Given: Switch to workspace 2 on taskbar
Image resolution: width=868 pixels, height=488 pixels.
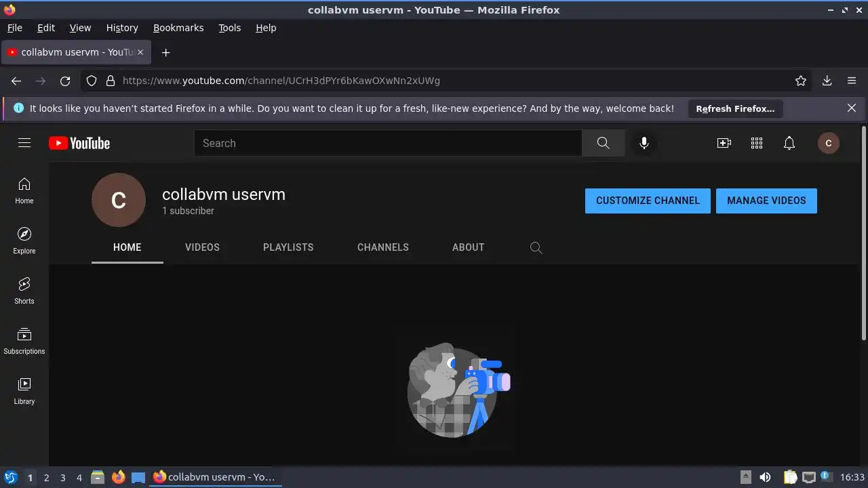Looking at the screenshot, I should (46, 478).
